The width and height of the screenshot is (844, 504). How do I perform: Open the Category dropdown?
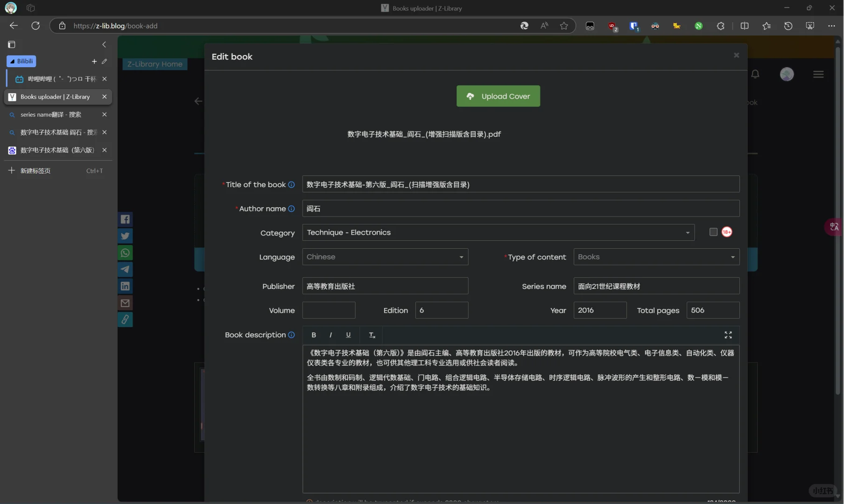point(498,232)
